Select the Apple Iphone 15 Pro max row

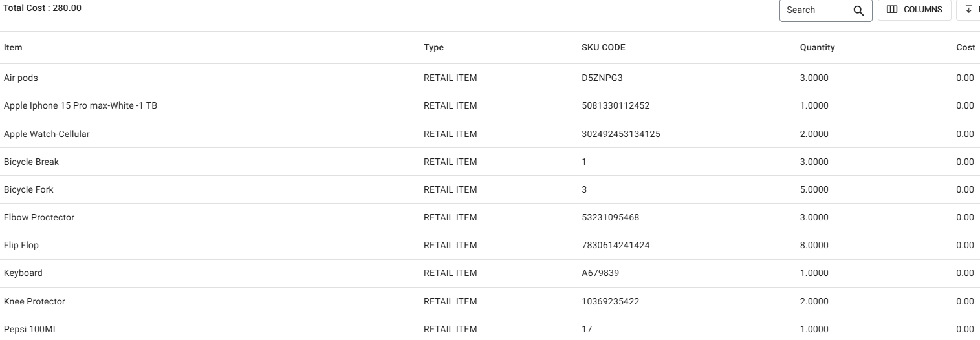(80, 106)
